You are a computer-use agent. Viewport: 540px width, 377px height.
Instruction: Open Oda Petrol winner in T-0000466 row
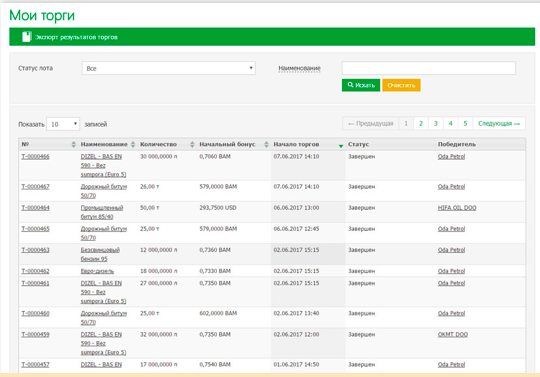point(451,157)
